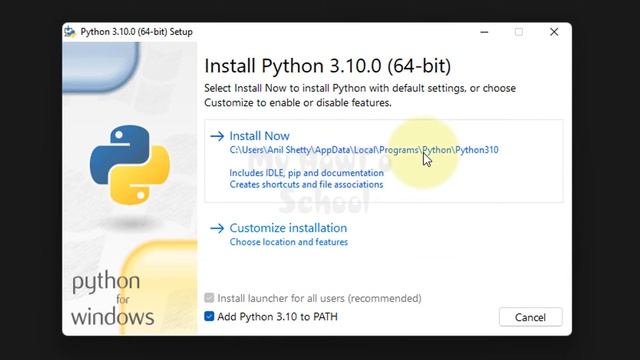This screenshot has width=640, height=360.
Task: Click the arrow icon beside Customize installation
Action: pyautogui.click(x=217, y=228)
